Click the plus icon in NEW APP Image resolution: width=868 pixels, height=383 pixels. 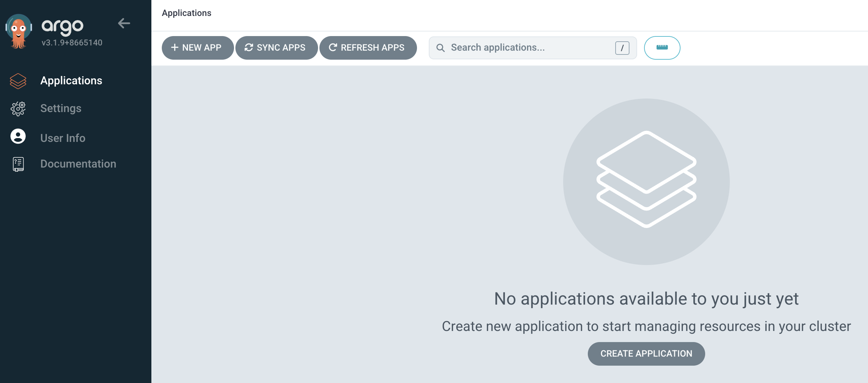tap(175, 48)
